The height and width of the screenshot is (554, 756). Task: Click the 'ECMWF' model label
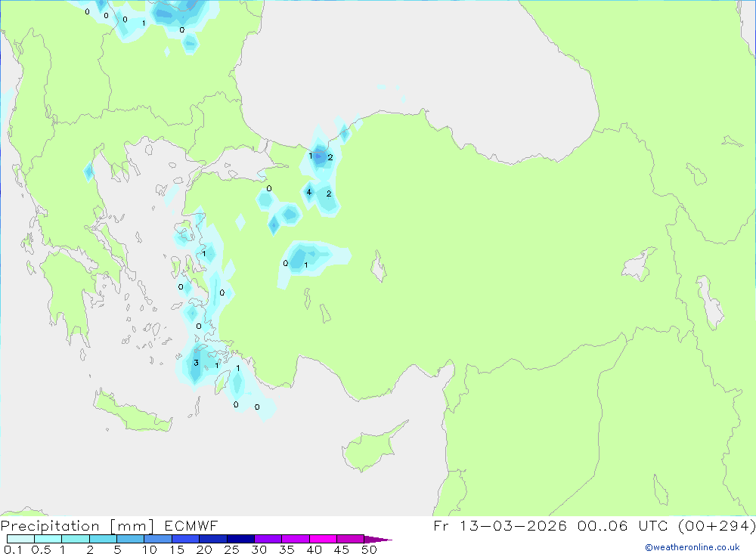coord(191,525)
